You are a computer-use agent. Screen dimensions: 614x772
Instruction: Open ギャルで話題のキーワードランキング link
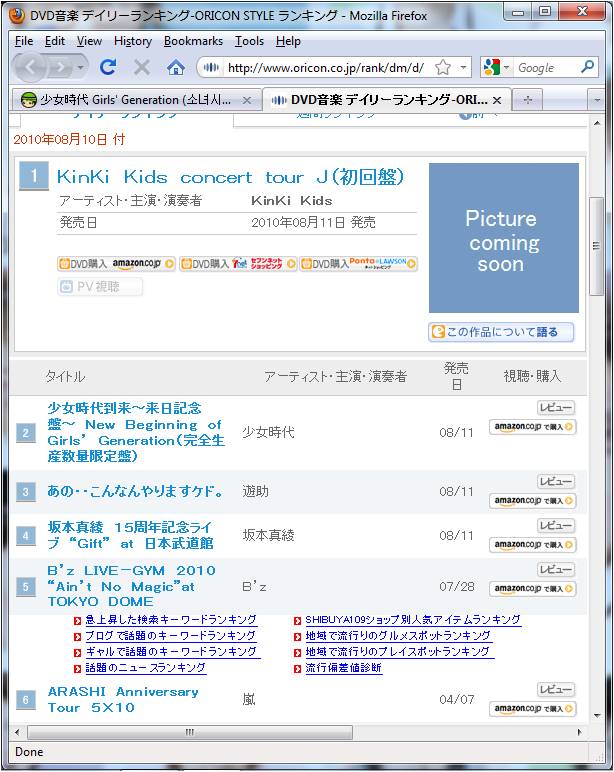pyautogui.click(x=171, y=652)
